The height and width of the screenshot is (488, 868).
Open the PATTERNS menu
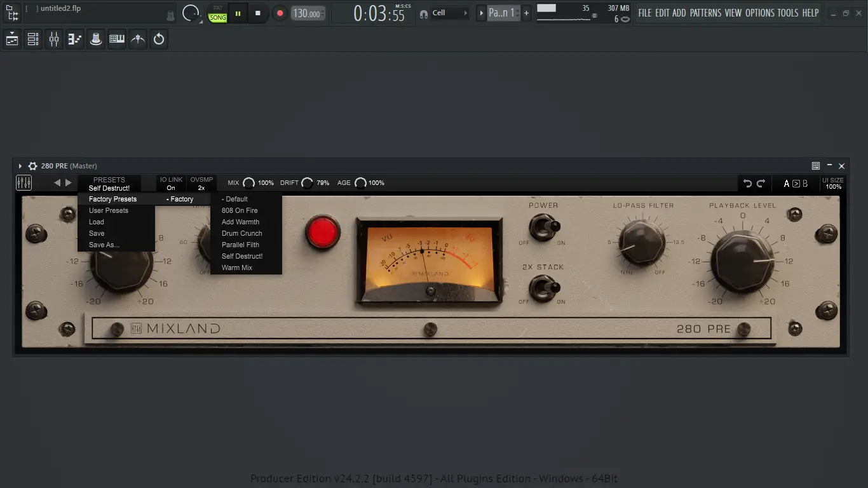(x=705, y=13)
